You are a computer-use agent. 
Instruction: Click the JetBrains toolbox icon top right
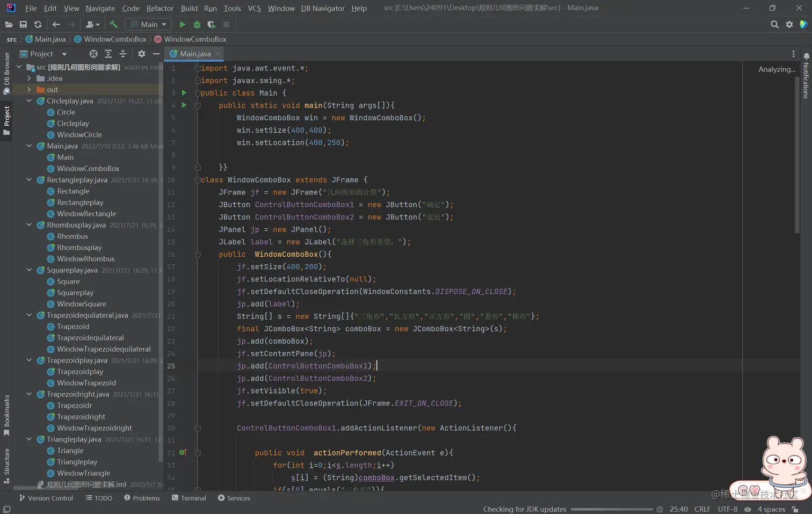[804, 24]
